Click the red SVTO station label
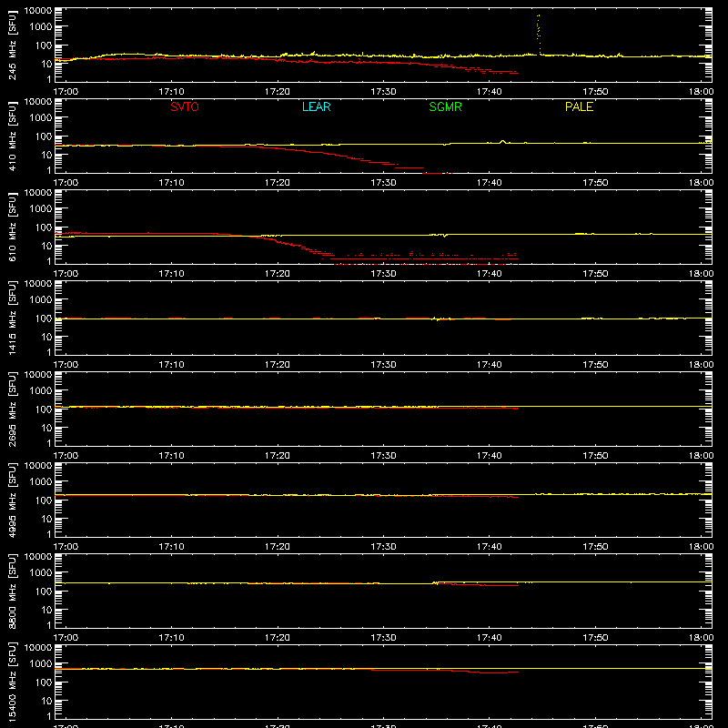Screen dimensions: 728x728 (x=185, y=106)
